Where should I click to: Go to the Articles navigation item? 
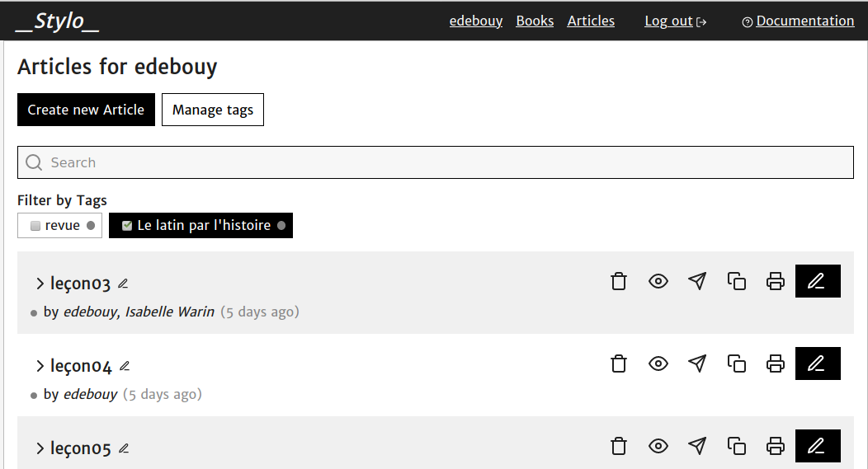tap(591, 21)
